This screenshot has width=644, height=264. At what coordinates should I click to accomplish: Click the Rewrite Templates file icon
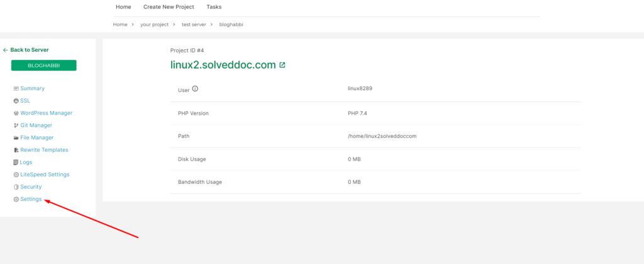[x=16, y=150]
